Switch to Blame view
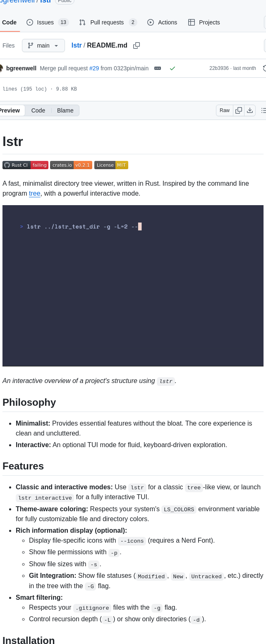Viewport: 266px width, 644px height. tap(65, 110)
